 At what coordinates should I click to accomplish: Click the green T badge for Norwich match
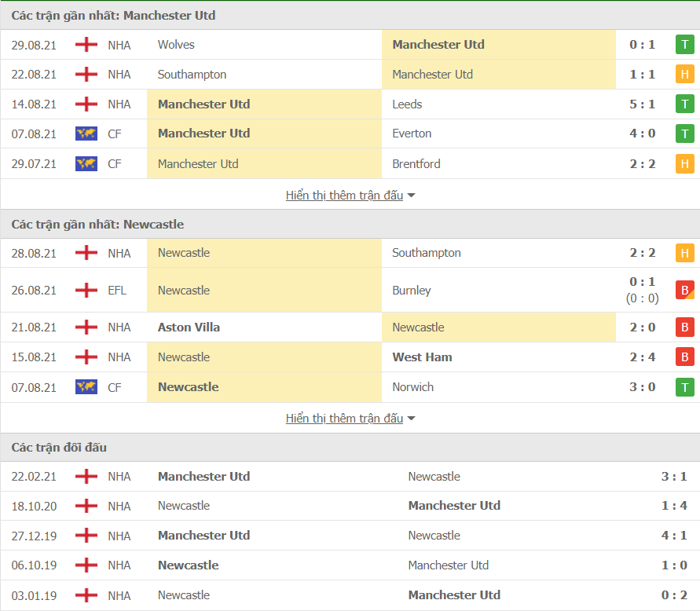tap(684, 387)
